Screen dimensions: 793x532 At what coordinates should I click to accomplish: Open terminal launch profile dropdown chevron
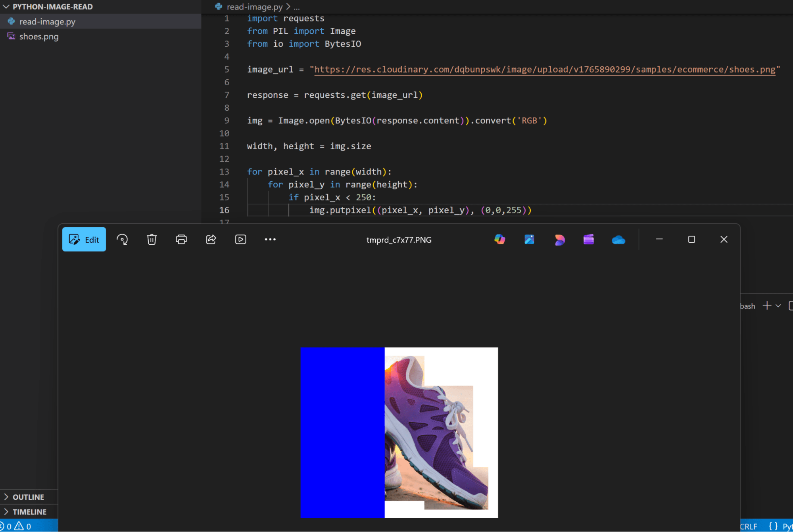click(x=778, y=306)
